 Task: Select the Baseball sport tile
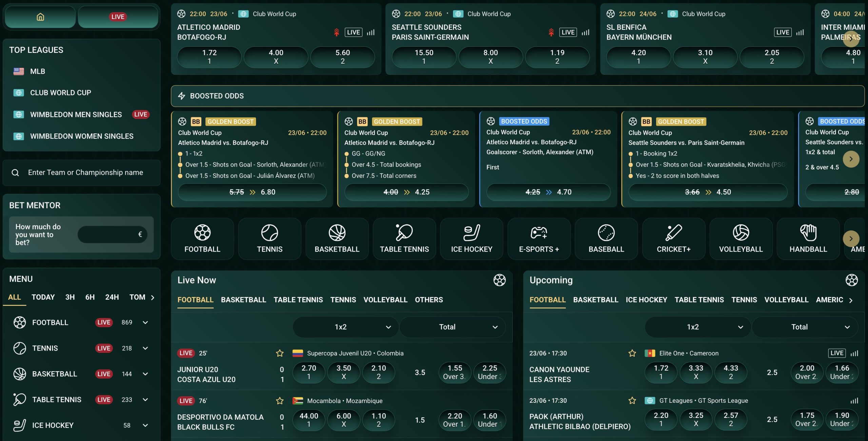[x=606, y=239]
